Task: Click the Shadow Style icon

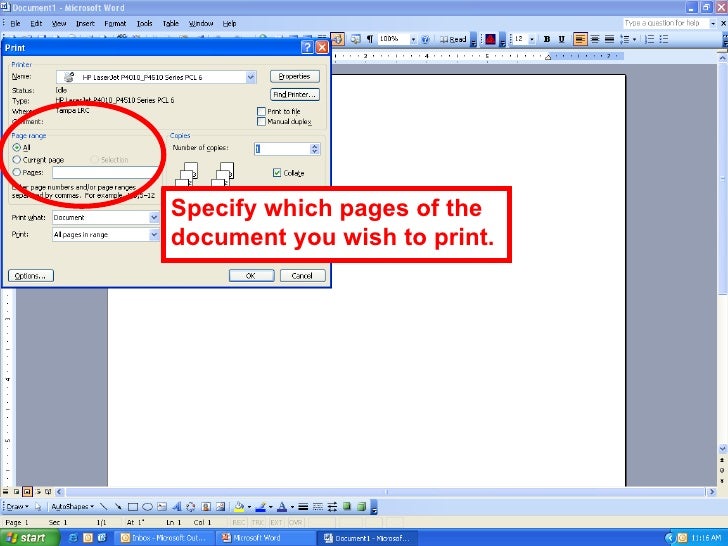Action: [347, 507]
